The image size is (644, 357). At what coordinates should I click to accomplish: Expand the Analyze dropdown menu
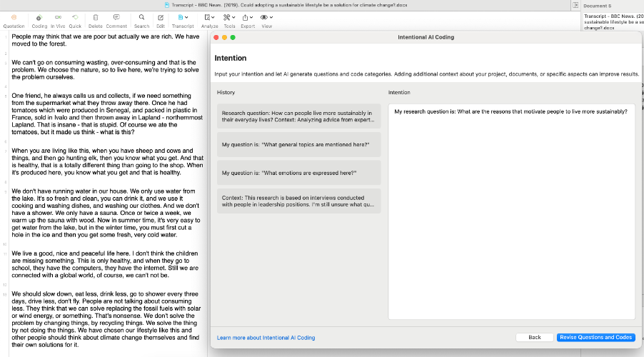pyautogui.click(x=210, y=17)
